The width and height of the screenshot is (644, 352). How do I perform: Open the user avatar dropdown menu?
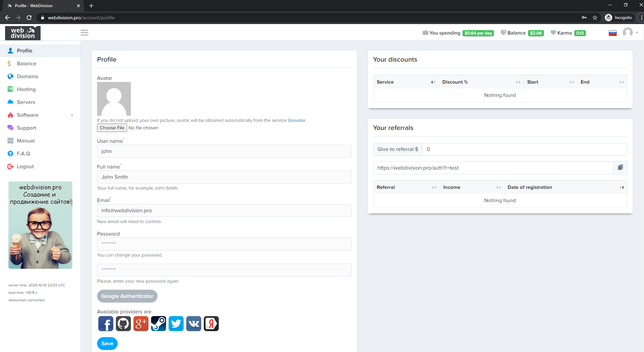(x=630, y=33)
